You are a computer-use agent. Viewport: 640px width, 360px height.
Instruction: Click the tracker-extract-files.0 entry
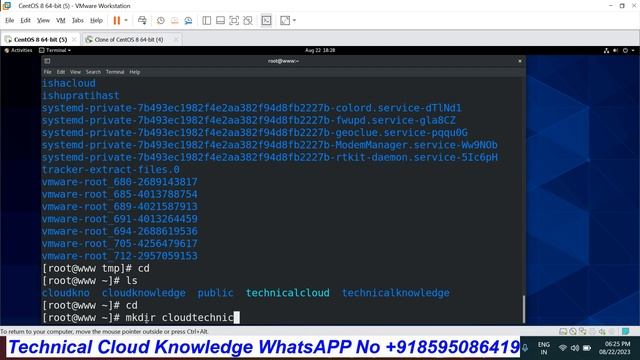pos(111,169)
